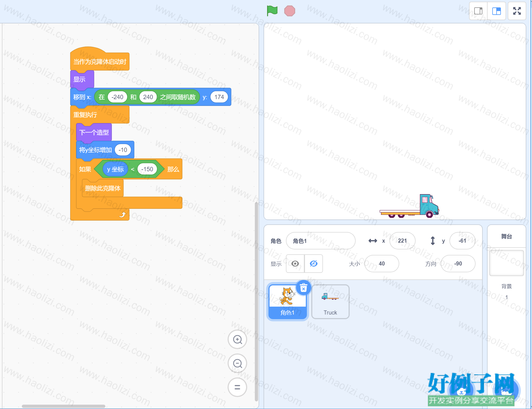This screenshot has height=409, width=532.
Task: Edit the sprite y position field
Action: click(462, 241)
